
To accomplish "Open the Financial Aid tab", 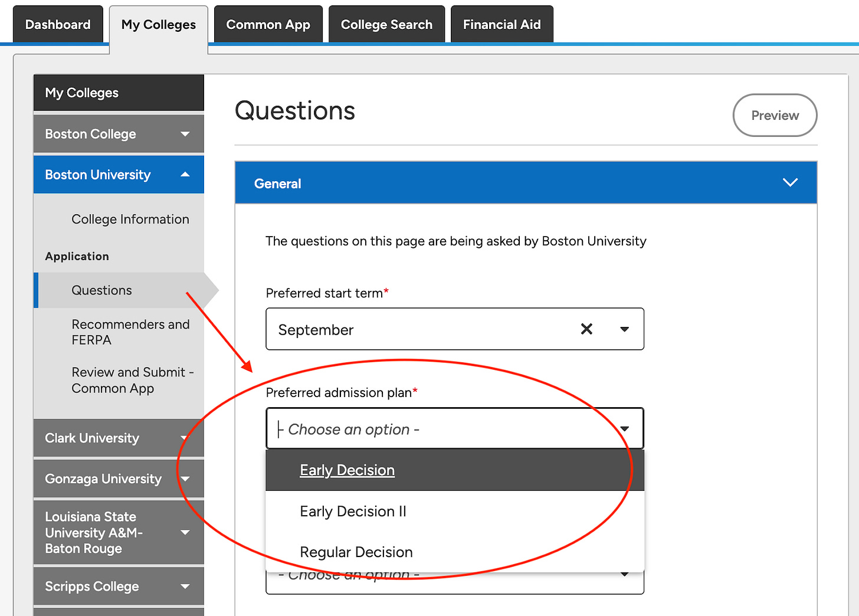I will [501, 24].
